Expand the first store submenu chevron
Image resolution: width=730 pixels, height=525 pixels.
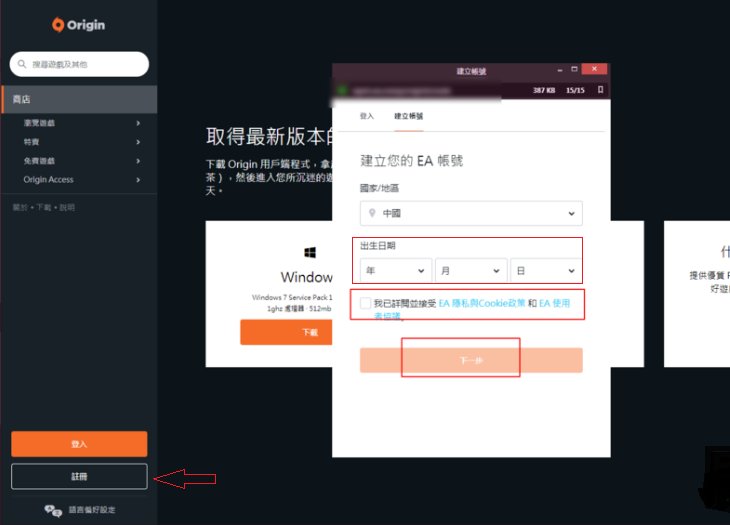(138, 123)
